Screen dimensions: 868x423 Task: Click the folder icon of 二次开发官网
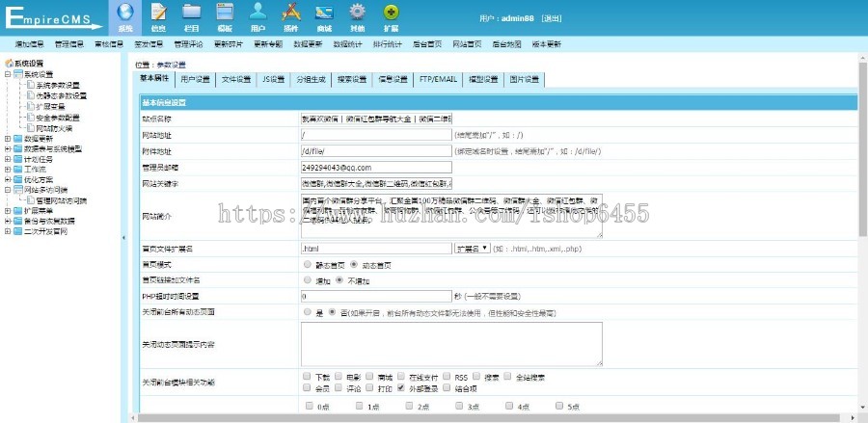click(18, 231)
